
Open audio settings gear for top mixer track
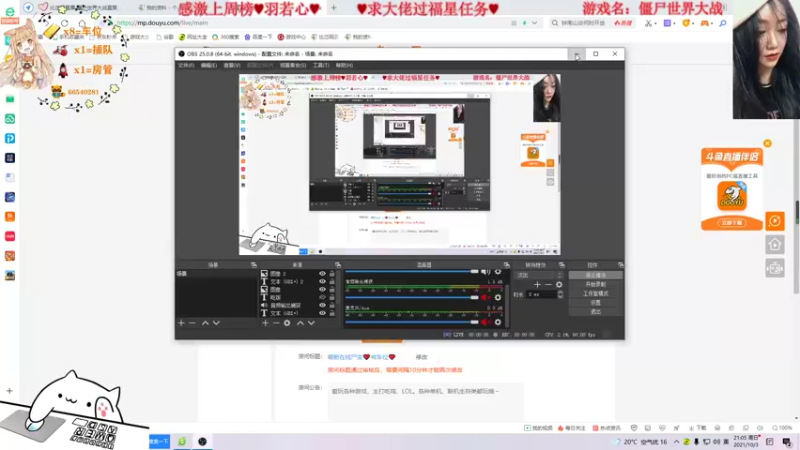click(x=498, y=272)
